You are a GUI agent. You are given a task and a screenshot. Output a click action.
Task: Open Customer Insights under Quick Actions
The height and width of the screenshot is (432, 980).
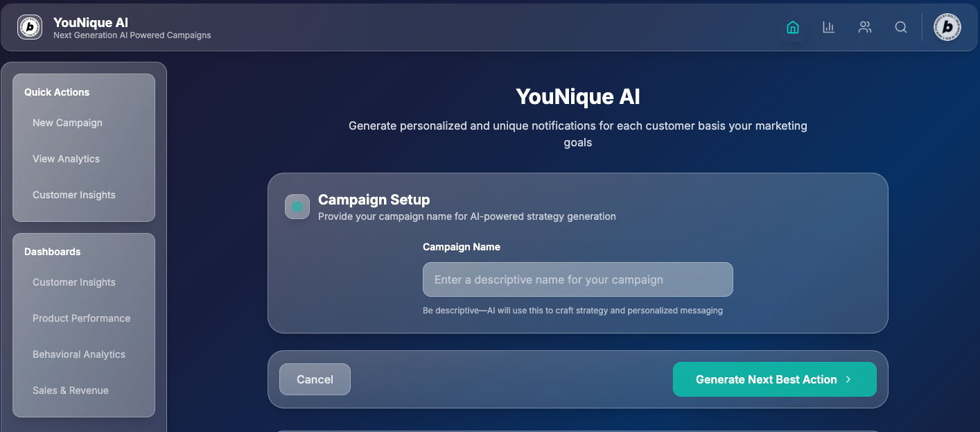click(x=74, y=195)
